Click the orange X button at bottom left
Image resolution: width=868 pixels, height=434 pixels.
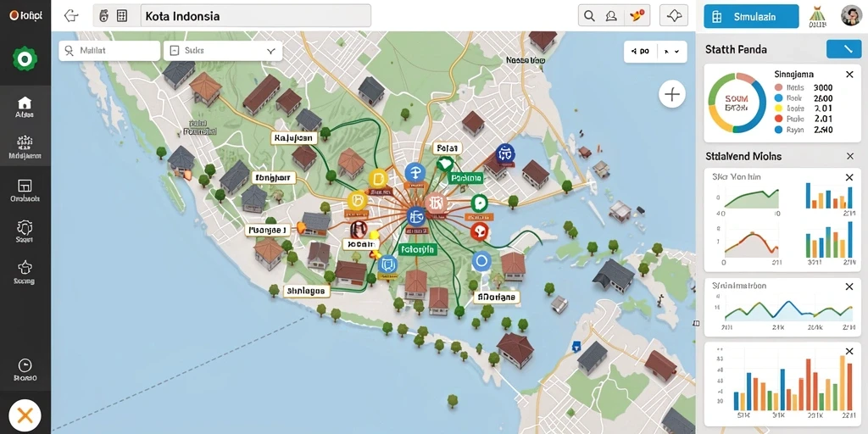click(25, 414)
